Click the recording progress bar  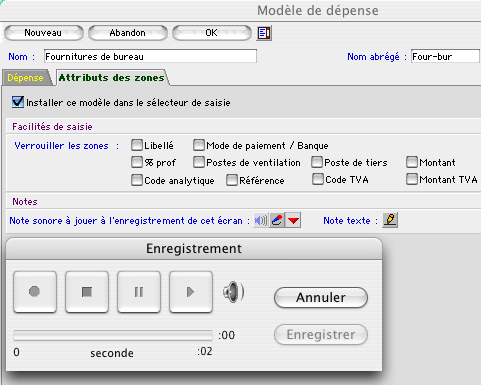(x=113, y=335)
